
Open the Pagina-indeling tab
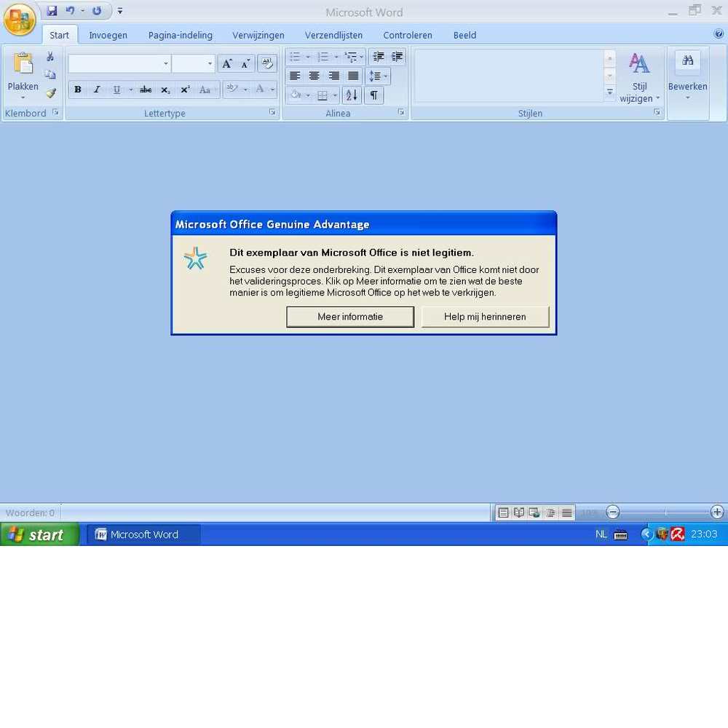pyautogui.click(x=181, y=35)
